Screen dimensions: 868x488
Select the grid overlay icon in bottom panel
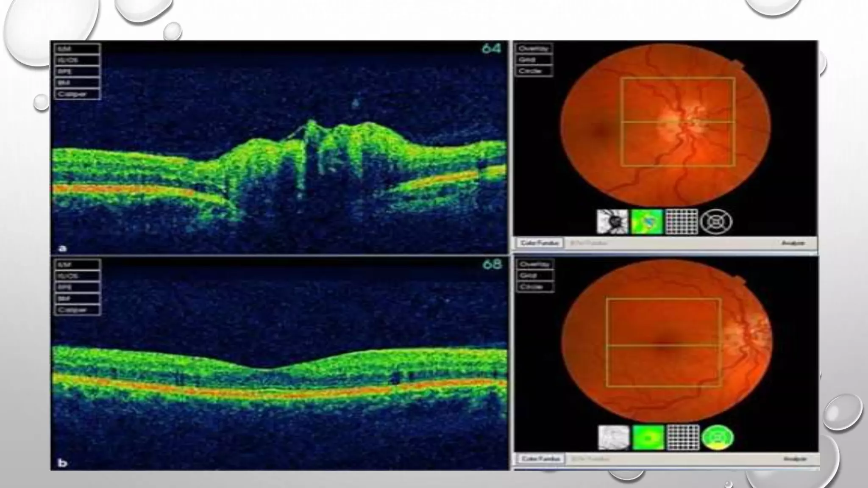pyautogui.click(x=683, y=438)
